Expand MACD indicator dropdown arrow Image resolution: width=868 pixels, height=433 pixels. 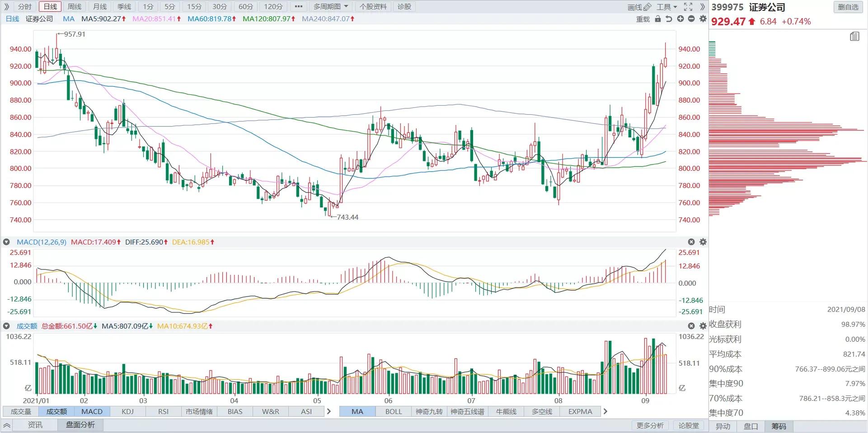[6, 242]
